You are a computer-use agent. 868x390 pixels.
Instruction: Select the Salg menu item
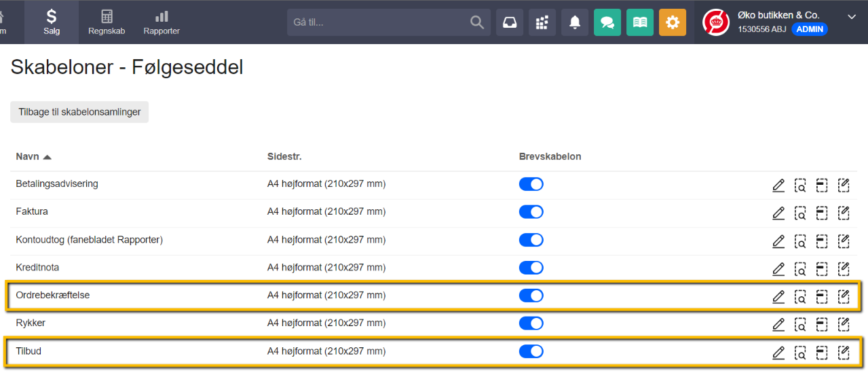point(52,22)
